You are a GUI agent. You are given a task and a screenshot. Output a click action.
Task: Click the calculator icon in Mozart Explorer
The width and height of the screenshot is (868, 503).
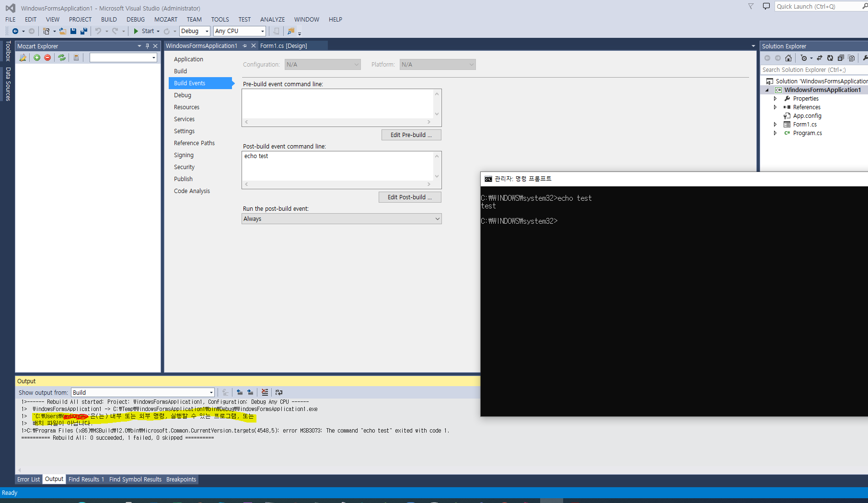click(76, 57)
